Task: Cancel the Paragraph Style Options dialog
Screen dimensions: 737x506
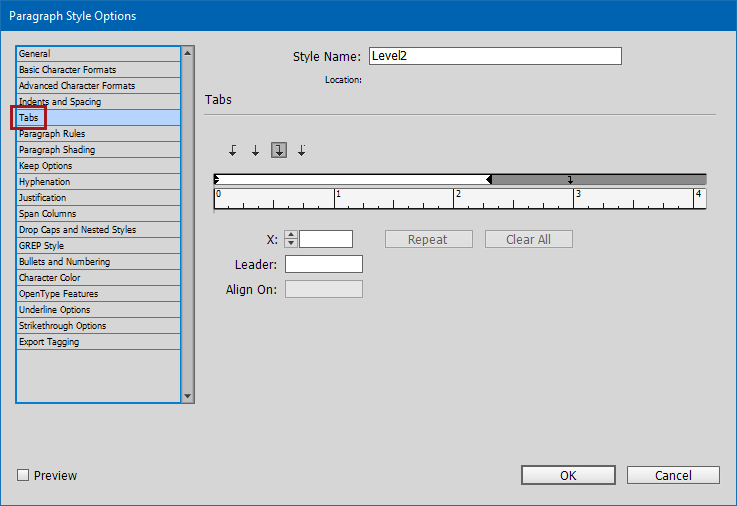Action: point(673,475)
